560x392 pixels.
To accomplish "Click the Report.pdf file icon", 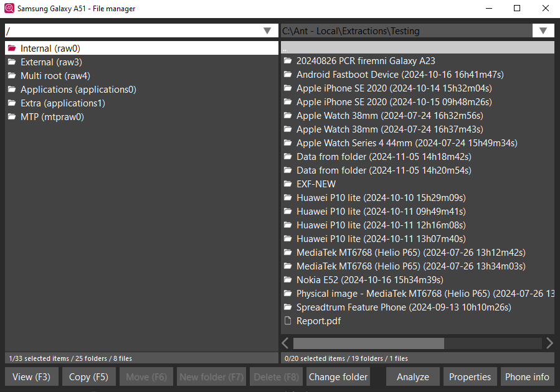I will [x=288, y=321].
